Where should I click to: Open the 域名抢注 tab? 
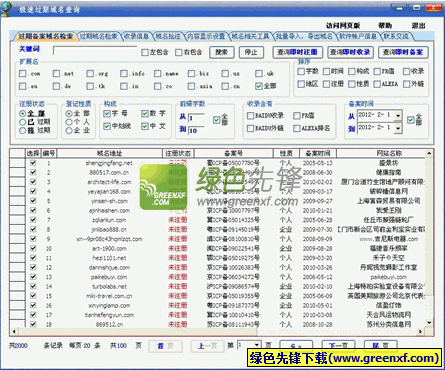(x=168, y=36)
